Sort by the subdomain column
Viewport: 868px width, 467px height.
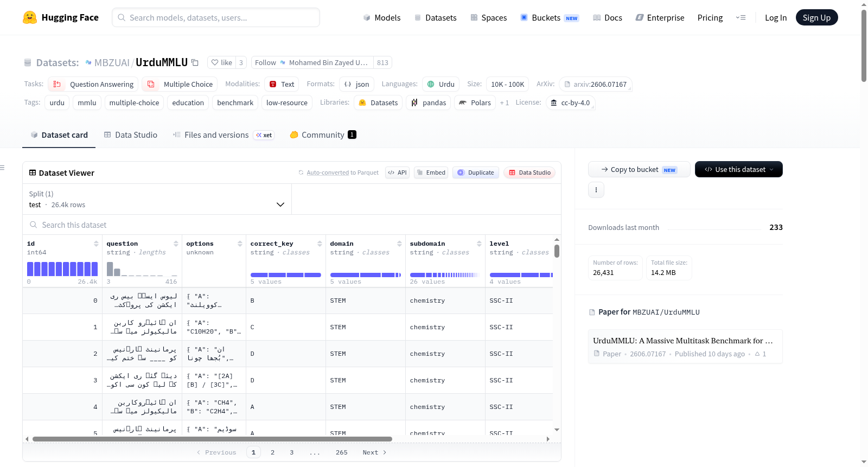tap(479, 244)
